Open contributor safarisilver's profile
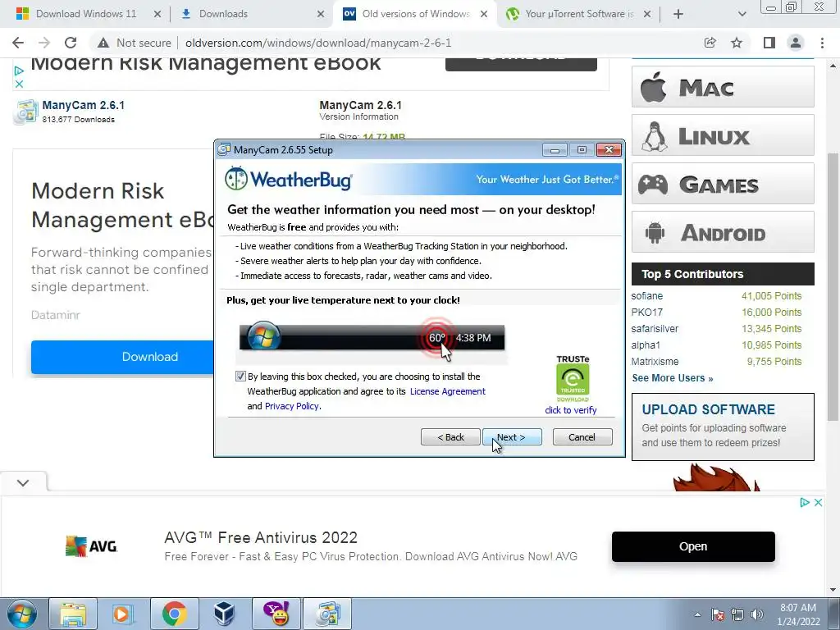The height and width of the screenshot is (630, 840). [655, 328]
